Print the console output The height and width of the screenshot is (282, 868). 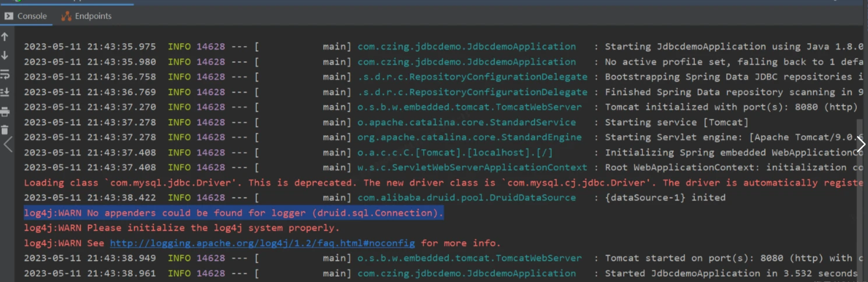[x=5, y=111]
